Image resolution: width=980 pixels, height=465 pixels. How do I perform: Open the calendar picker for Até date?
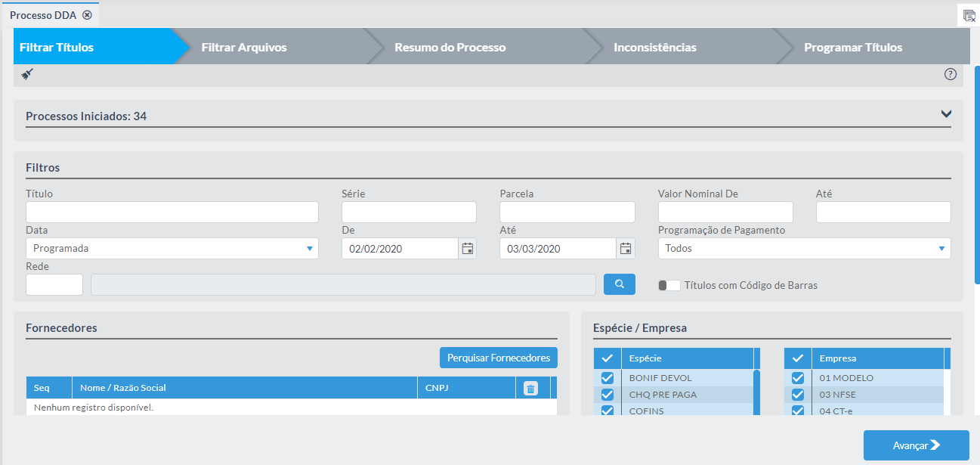[626, 248]
